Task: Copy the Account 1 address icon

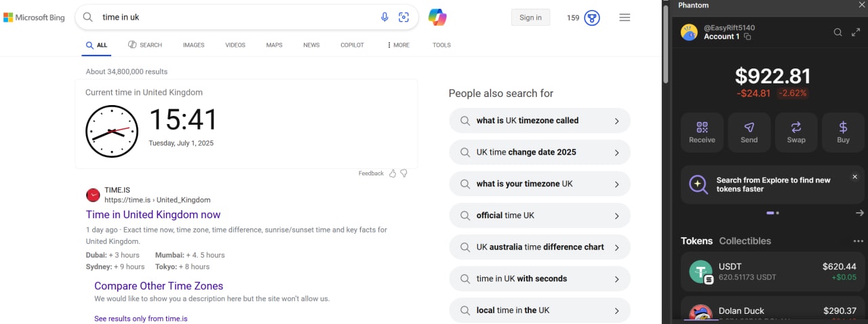Action: pos(748,37)
